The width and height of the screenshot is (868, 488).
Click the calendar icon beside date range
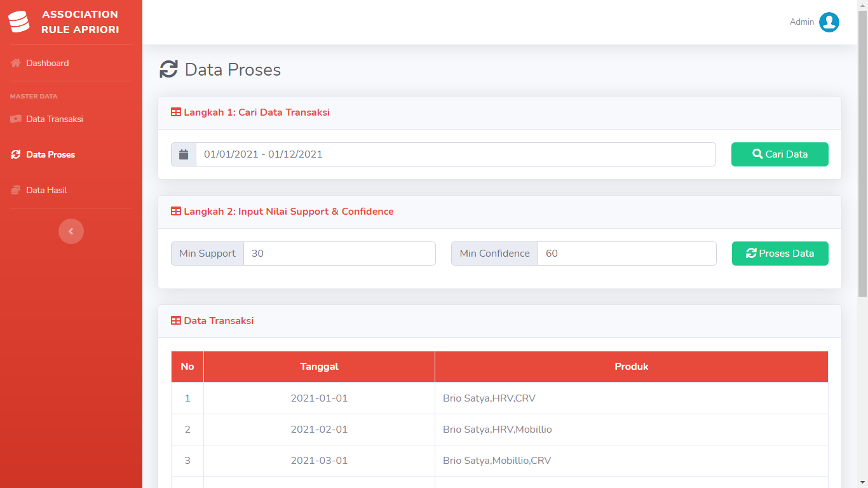[x=184, y=154]
